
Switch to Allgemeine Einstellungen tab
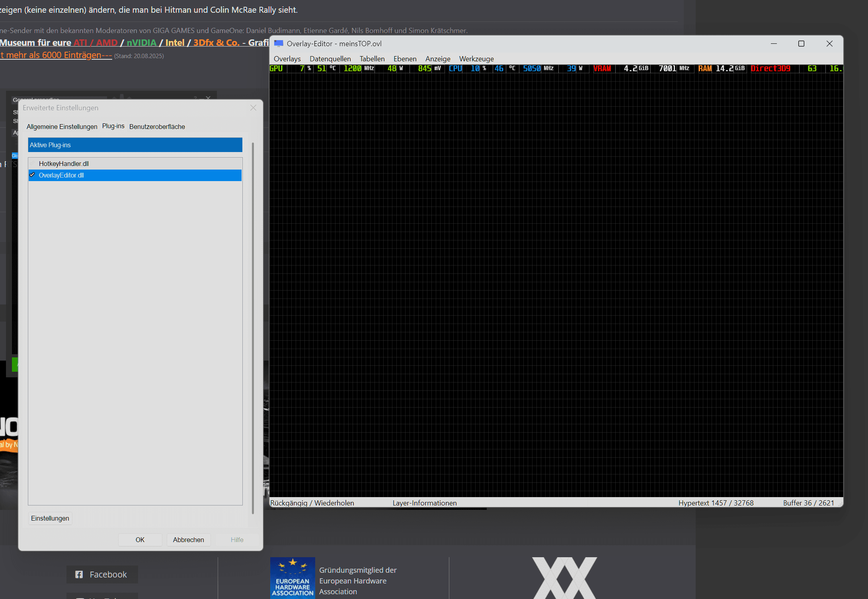62,127
